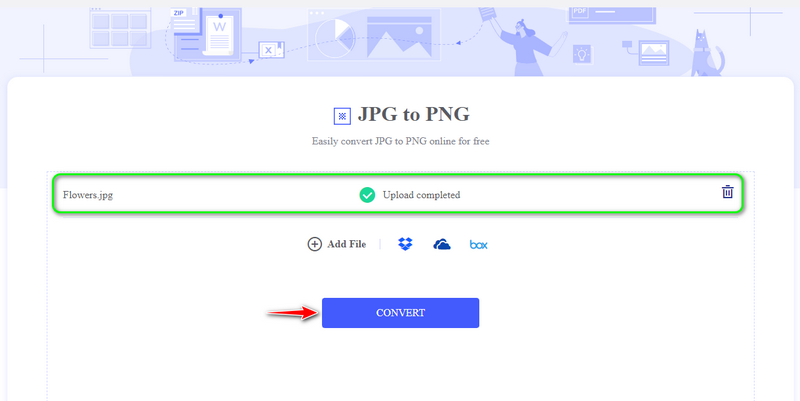
Task: Delete the Flowers.jpg file with trash icon
Action: [x=727, y=193]
